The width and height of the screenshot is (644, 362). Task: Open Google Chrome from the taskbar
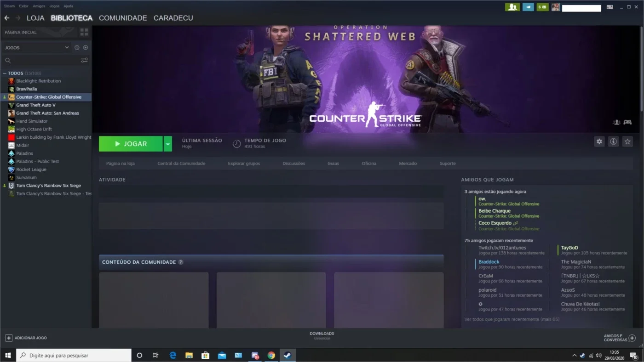(271, 355)
